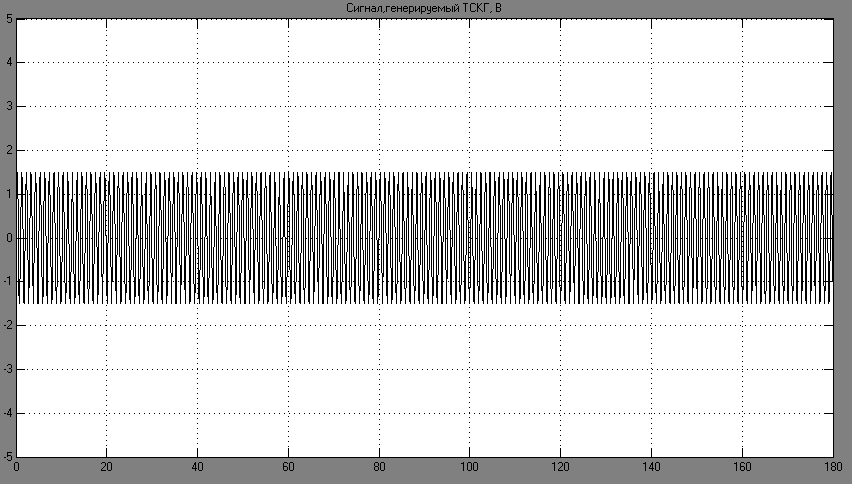Image resolution: width=852 pixels, height=484 pixels.
Task: Select the y-axis tick label -2
Action: [x=8, y=326]
